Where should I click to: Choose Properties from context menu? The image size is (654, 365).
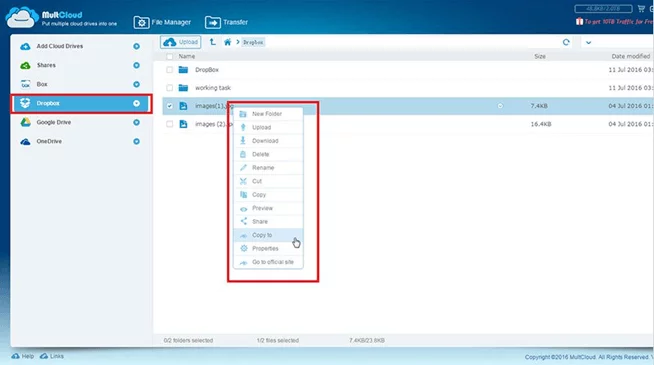(x=268, y=249)
